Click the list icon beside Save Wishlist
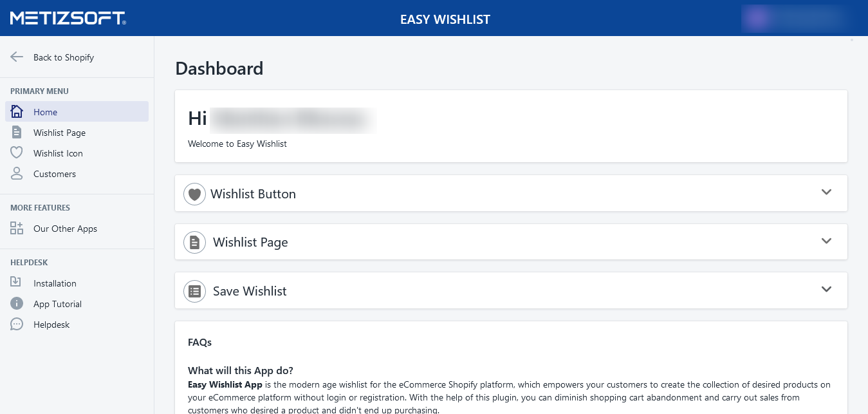Screen dimensions: 868x414 tap(194, 291)
